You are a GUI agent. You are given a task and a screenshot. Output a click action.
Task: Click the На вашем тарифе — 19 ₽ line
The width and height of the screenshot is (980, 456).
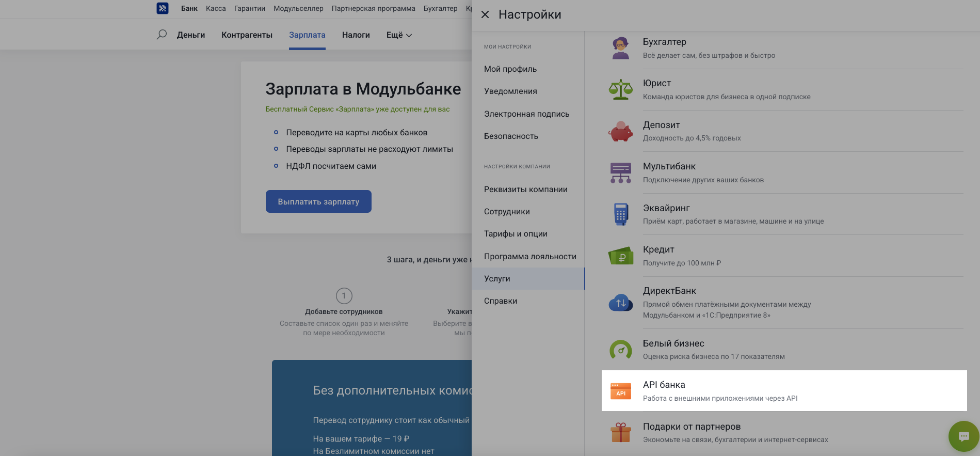(361, 439)
